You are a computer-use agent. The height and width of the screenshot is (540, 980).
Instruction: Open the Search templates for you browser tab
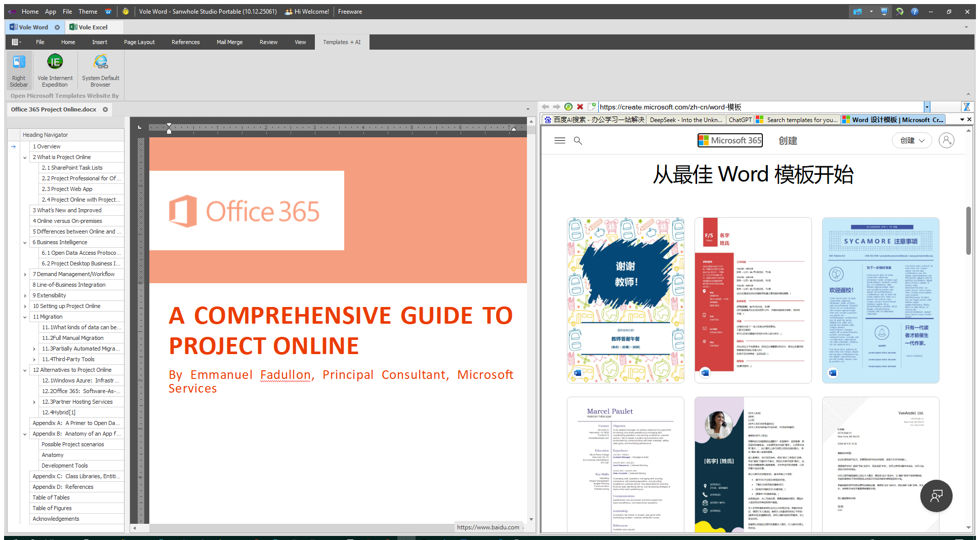coord(797,120)
